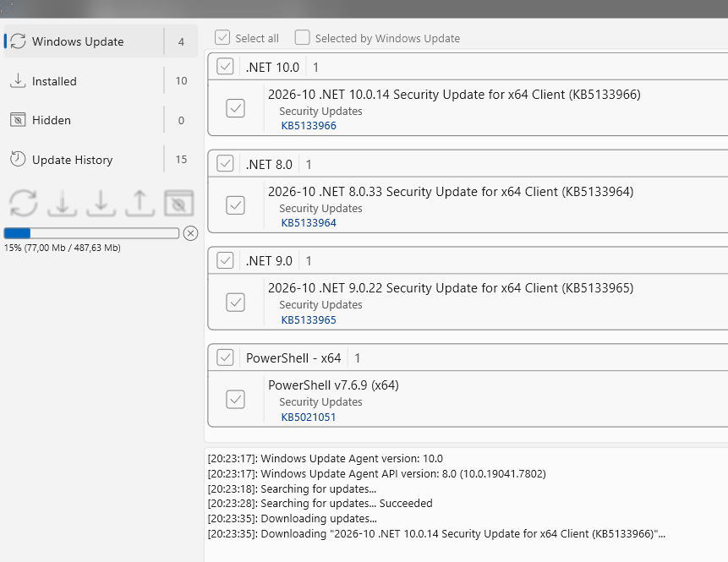This screenshot has width=728, height=562.
Task: Click log line 'Windows Update Agent API version: 8.0'
Action: pyautogui.click(x=377, y=474)
